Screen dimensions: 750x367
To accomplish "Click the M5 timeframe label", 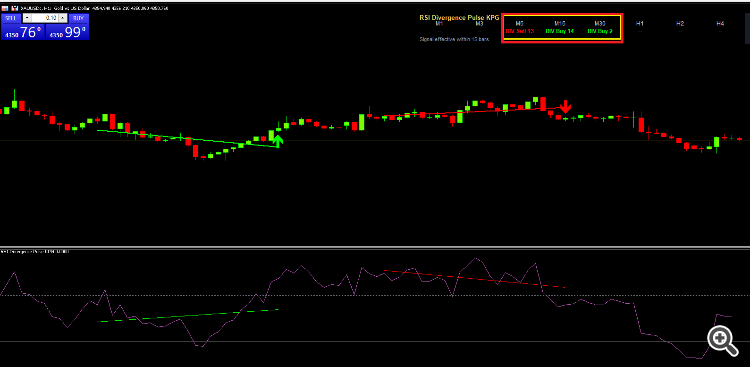I will (520, 23).
